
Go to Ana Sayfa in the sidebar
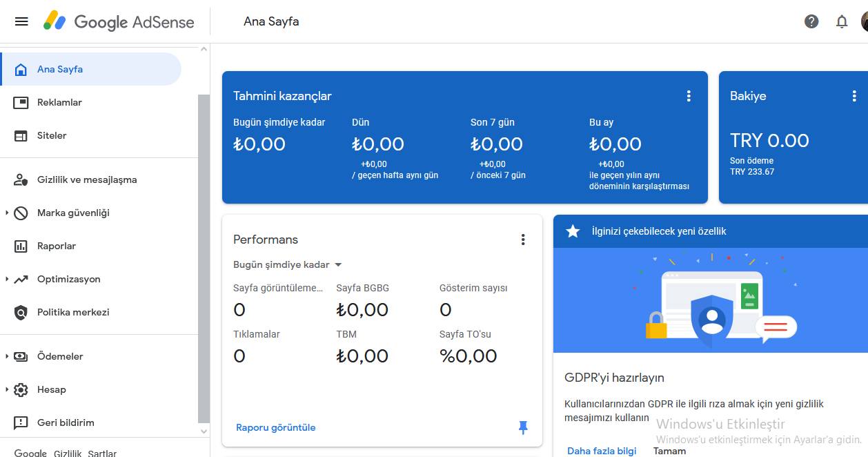pyautogui.click(x=90, y=69)
